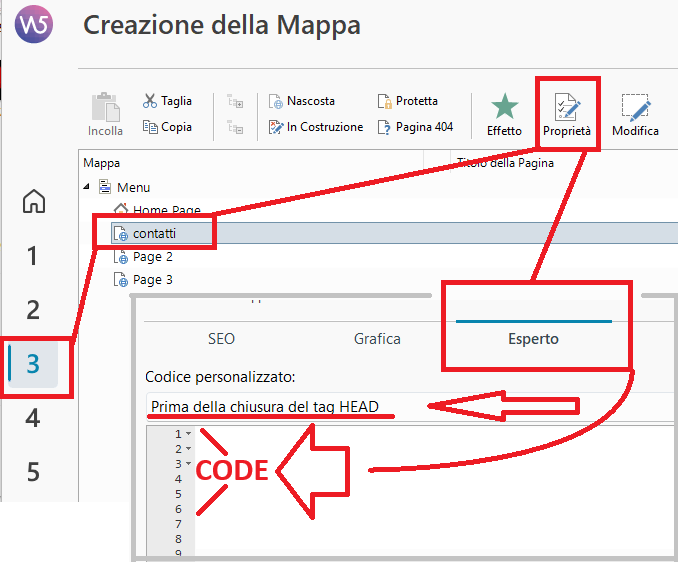Screen dimensions: 678x562
Task: Switch to the SEO tab
Action: click(x=221, y=339)
